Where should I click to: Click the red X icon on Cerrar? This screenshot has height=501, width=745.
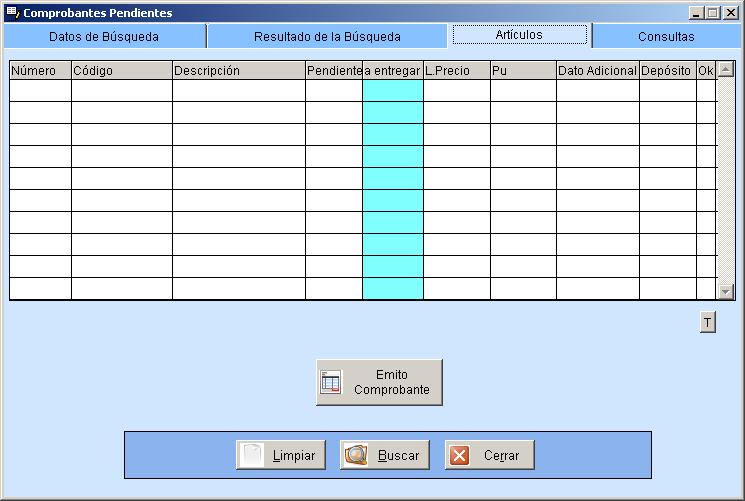[460, 455]
